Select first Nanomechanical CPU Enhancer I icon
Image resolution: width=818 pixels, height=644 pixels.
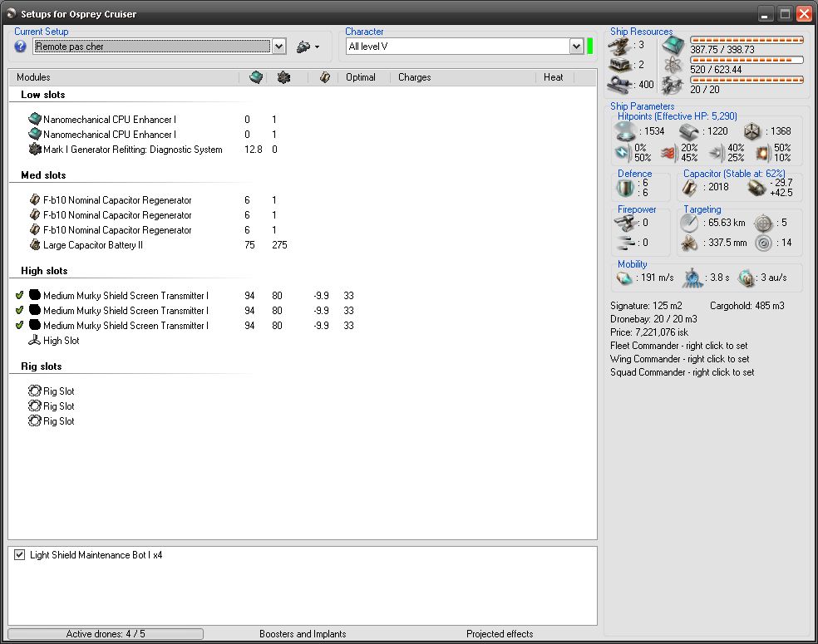pos(35,119)
